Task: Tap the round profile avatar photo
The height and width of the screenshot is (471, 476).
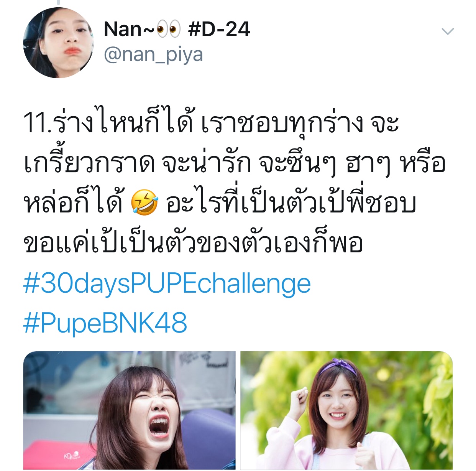Action: (x=58, y=43)
